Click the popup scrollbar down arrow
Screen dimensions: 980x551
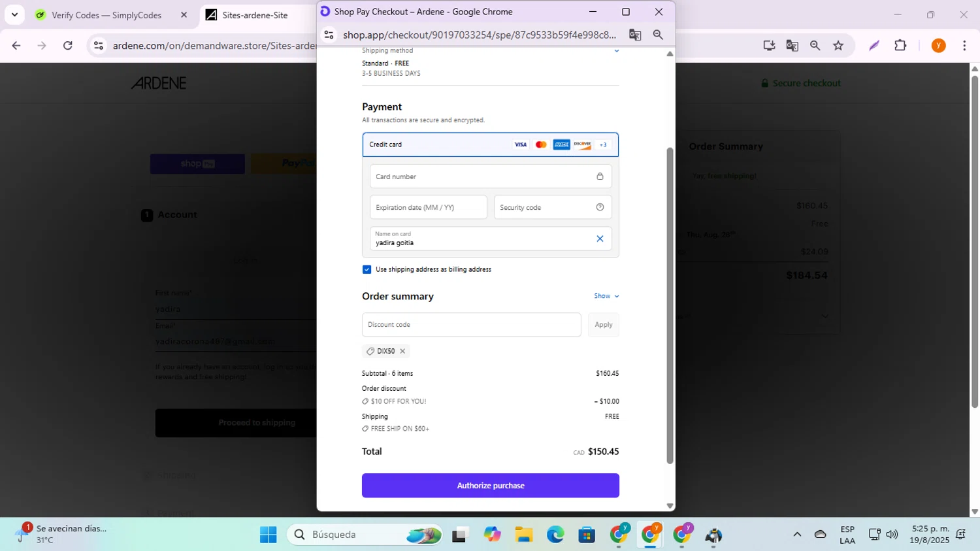670,506
